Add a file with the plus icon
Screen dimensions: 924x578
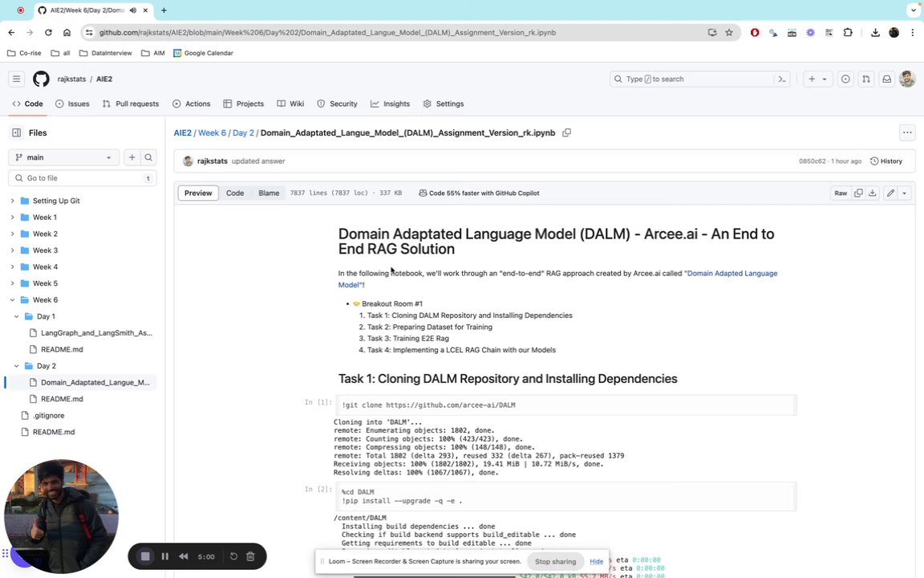click(x=132, y=157)
